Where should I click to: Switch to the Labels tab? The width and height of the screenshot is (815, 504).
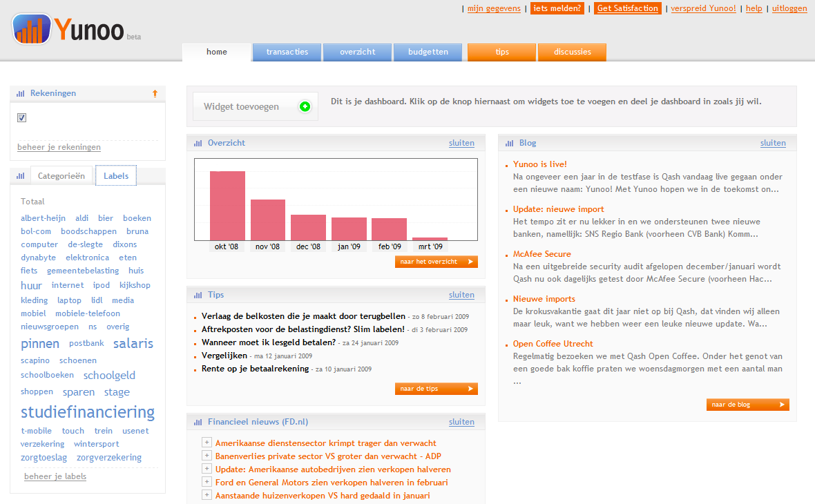tap(116, 176)
